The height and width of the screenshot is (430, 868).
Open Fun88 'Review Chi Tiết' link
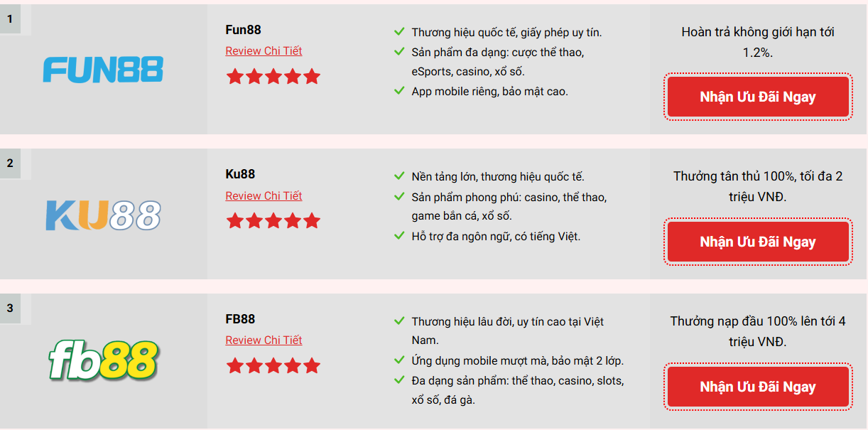(x=264, y=51)
